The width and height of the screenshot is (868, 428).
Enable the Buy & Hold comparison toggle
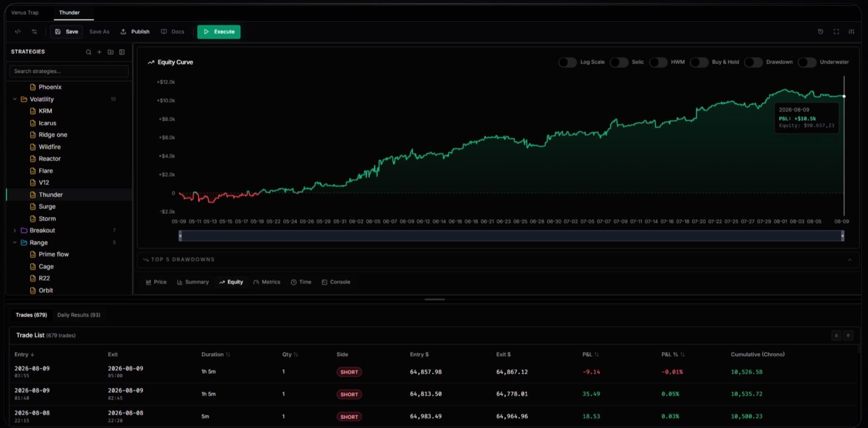pyautogui.click(x=699, y=62)
